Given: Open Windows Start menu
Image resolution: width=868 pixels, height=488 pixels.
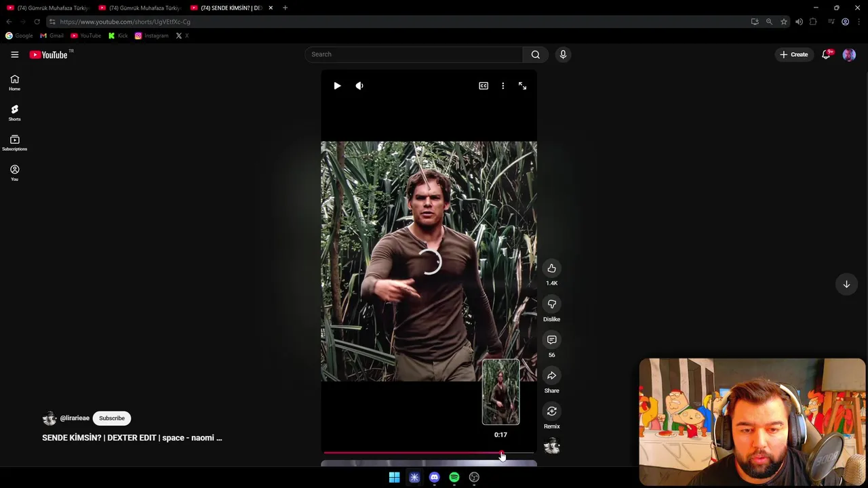Looking at the screenshot, I should coord(394,477).
